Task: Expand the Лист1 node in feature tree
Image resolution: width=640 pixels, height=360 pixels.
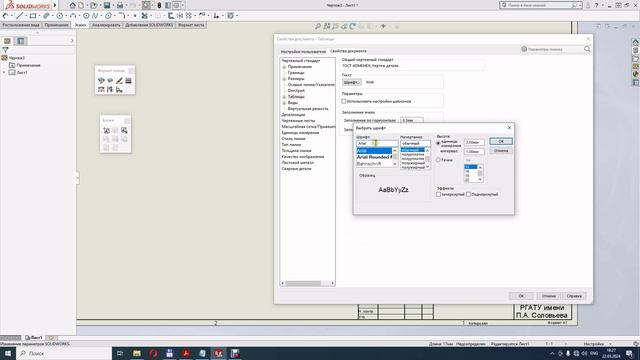Action: pos(4,72)
